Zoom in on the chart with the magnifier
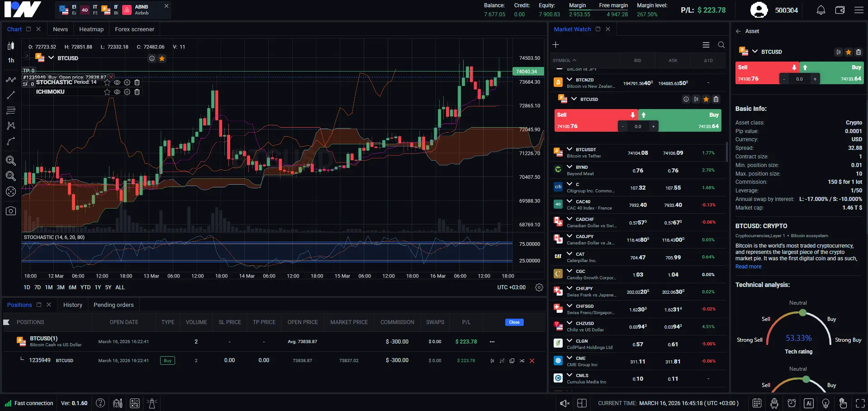 pos(11,161)
